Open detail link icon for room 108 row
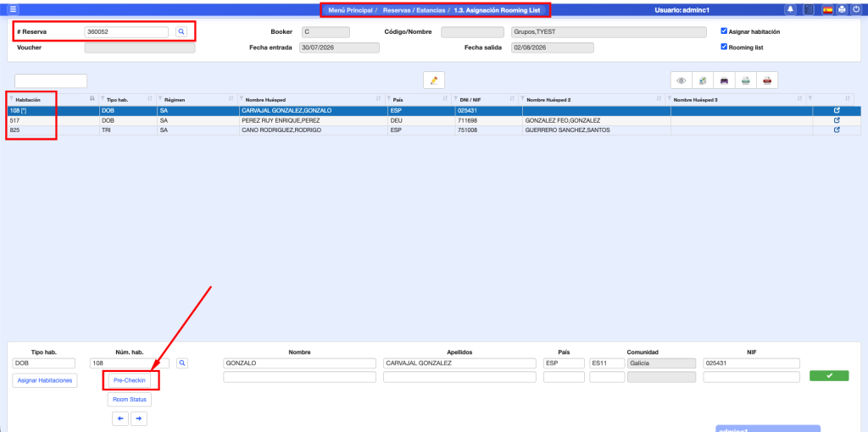Image resolution: width=868 pixels, height=432 pixels. tap(837, 110)
